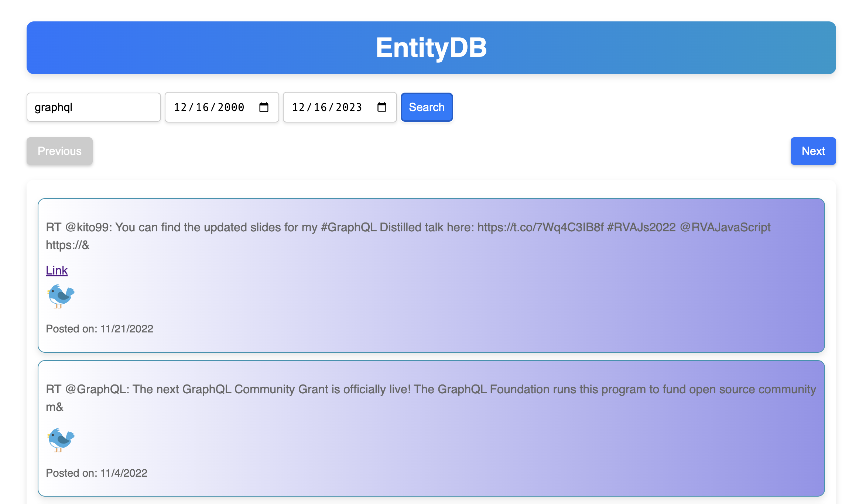Open the end date calendar picker icon
Image resolution: width=859 pixels, height=504 pixels.
coord(381,107)
